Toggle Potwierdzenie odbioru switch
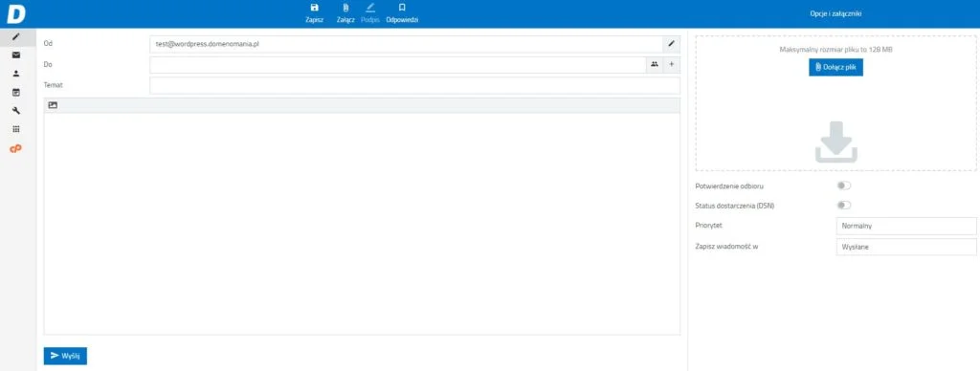Viewport: 980px width, 371px height. coord(844,185)
